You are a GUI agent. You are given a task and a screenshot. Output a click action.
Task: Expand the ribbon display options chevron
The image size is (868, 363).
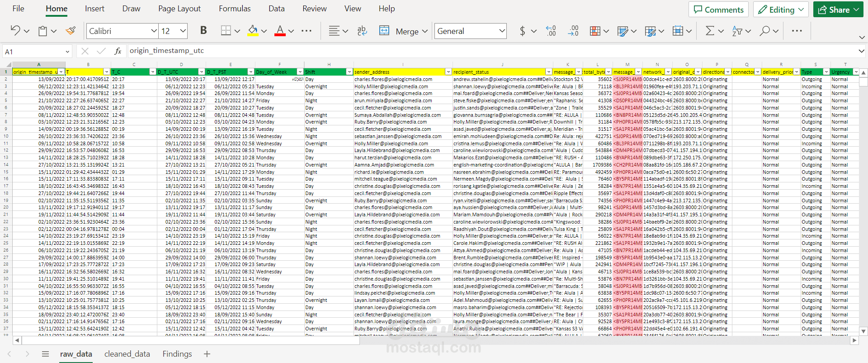862,37
